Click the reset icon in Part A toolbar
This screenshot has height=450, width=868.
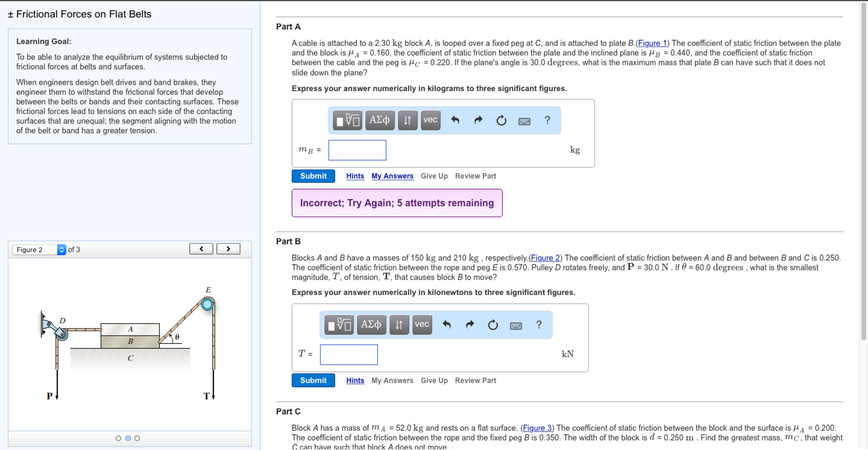(x=501, y=121)
